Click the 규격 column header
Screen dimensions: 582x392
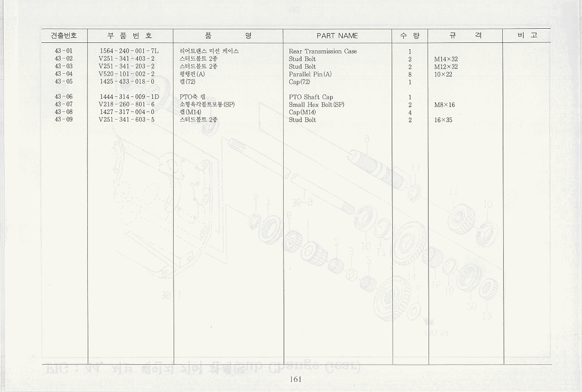point(465,35)
